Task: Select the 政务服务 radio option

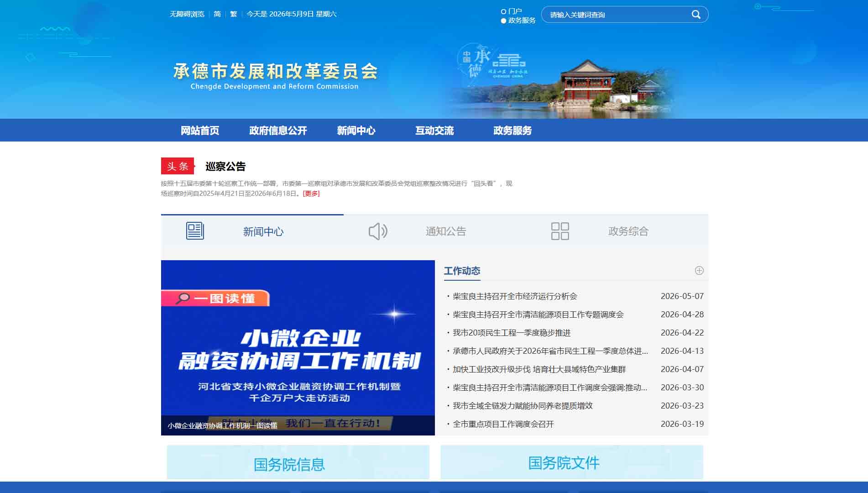Action: (503, 21)
